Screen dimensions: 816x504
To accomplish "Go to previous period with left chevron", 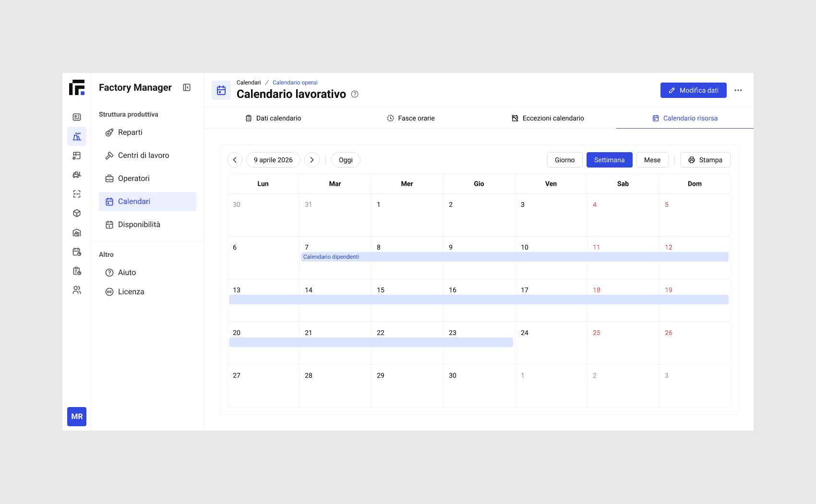I will coord(235,160).
